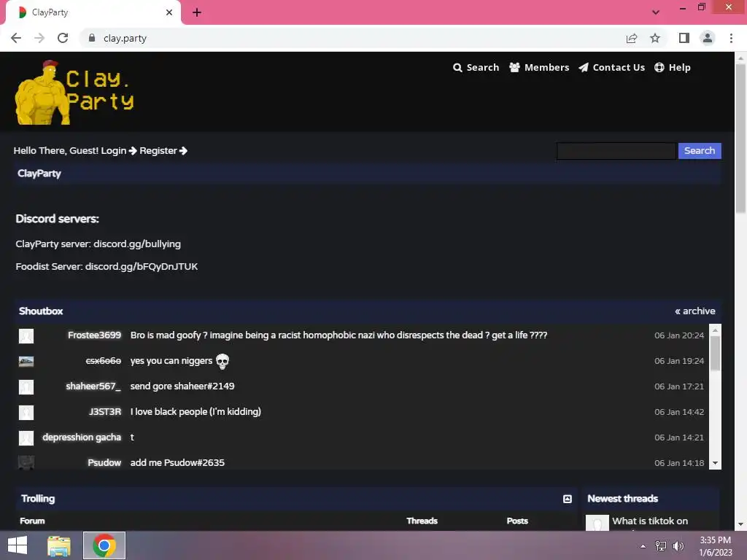Open the Contact Us page

tap(612, 68)
